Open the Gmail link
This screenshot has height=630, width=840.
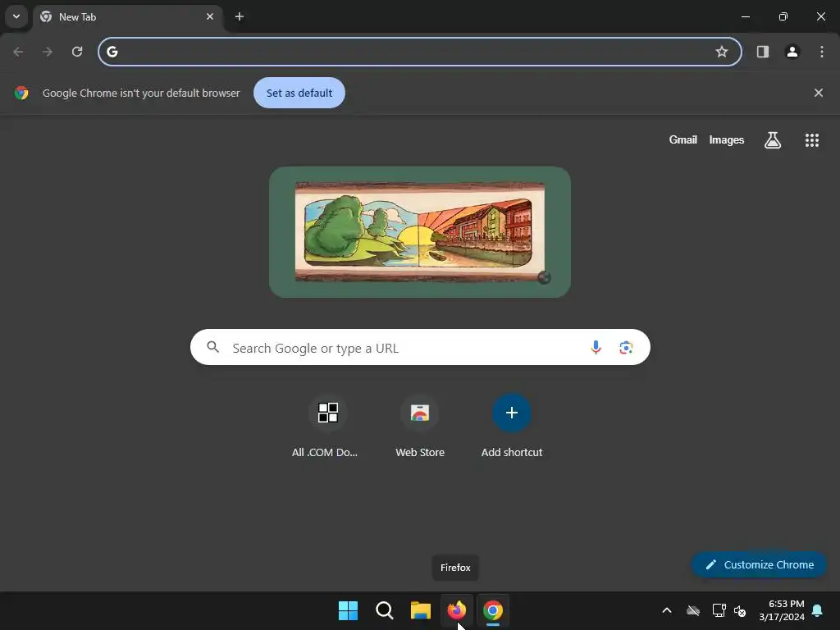point(682,139)
